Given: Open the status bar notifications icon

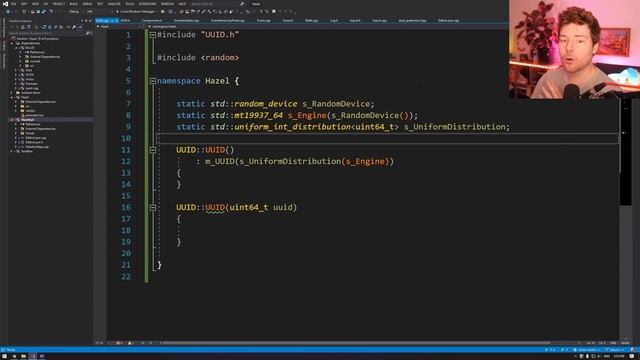Looking at the screenshot, I should click(x=633, y=350).
